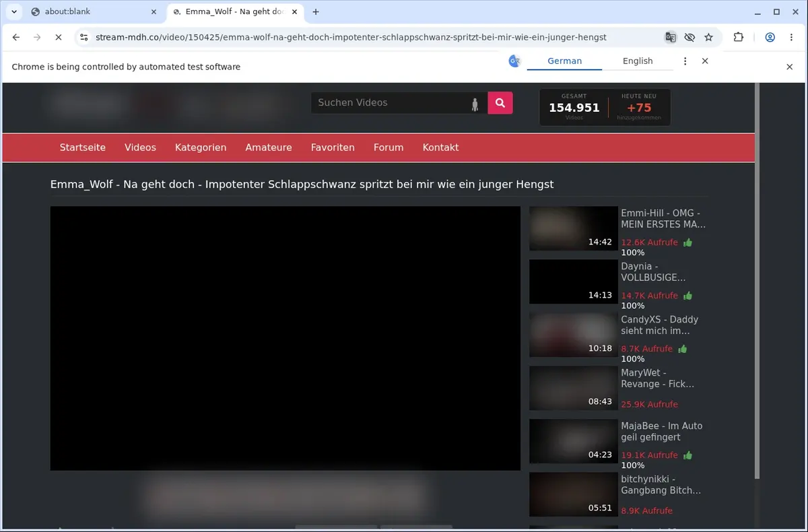Click the Heute Neu +75 counter
This screenshot has width=808, height=532.
639,108
